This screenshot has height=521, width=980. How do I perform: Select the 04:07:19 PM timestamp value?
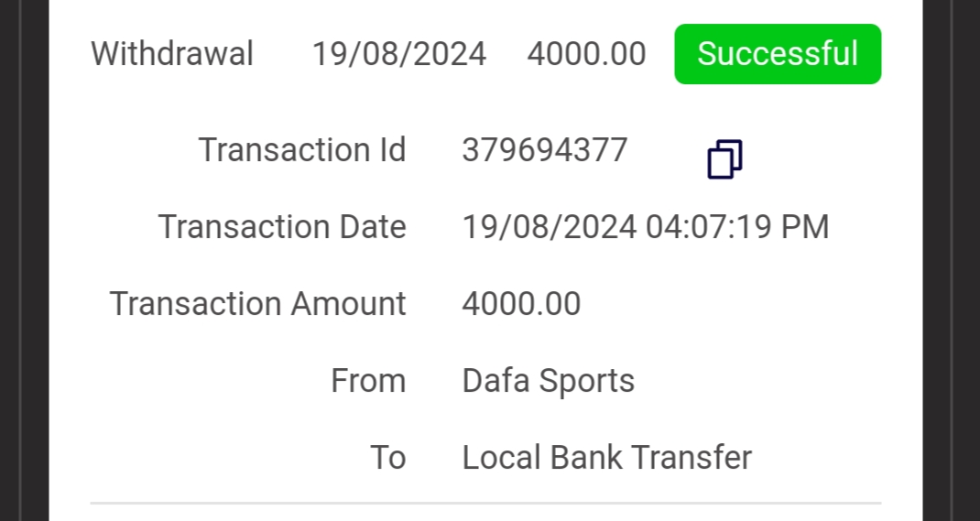737,226
